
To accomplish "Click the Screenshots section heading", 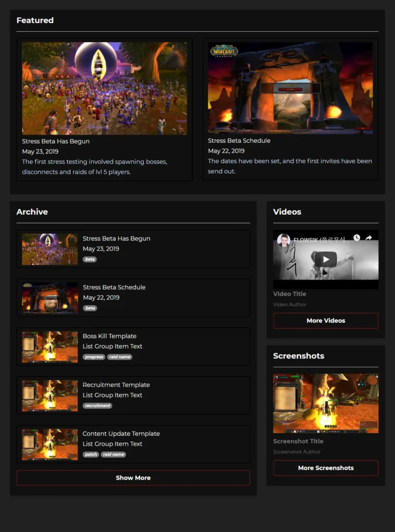I will coord(298,356).
